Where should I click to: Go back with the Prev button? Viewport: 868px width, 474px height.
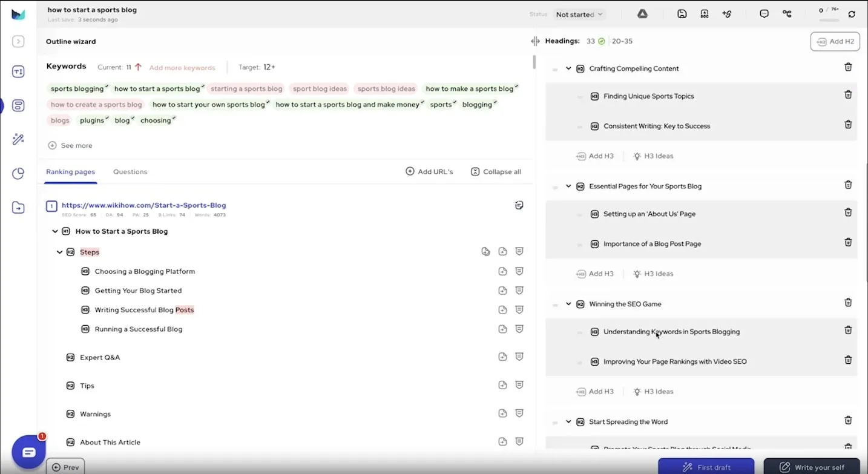(65, 467)
